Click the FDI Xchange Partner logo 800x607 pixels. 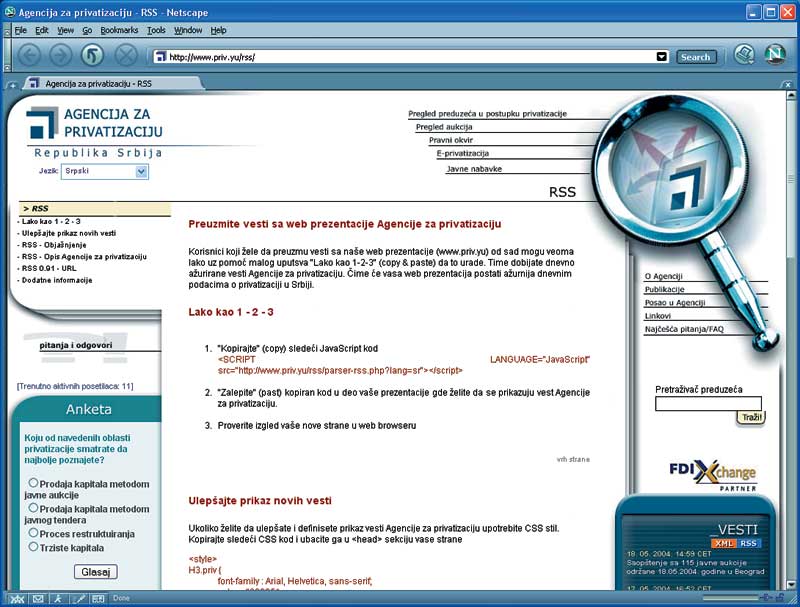[713, 475]
